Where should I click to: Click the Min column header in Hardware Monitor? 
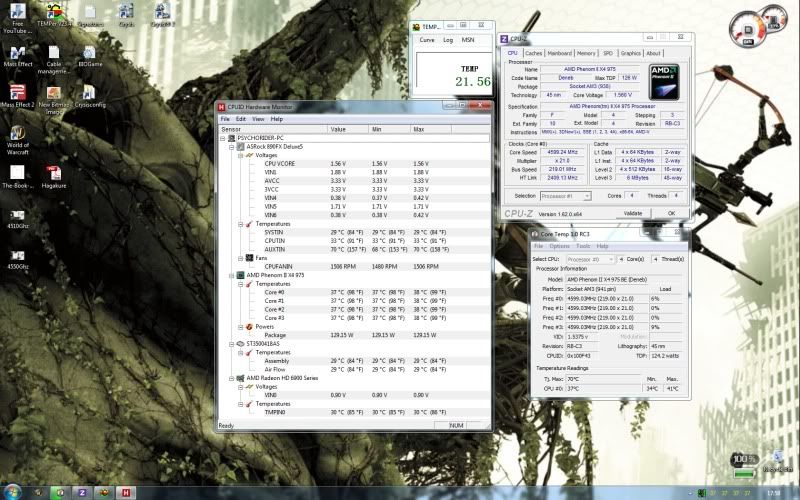pos(389,130)
